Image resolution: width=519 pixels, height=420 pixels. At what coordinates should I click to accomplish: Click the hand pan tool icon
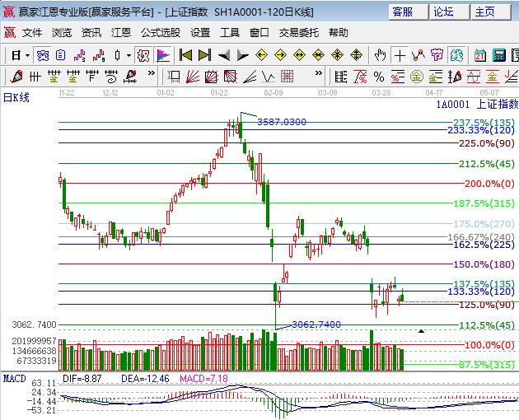(380, 55)
